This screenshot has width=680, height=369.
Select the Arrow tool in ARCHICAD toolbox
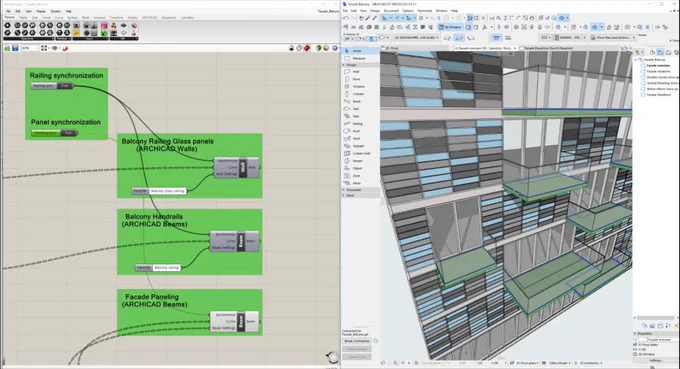click(360, 51)
